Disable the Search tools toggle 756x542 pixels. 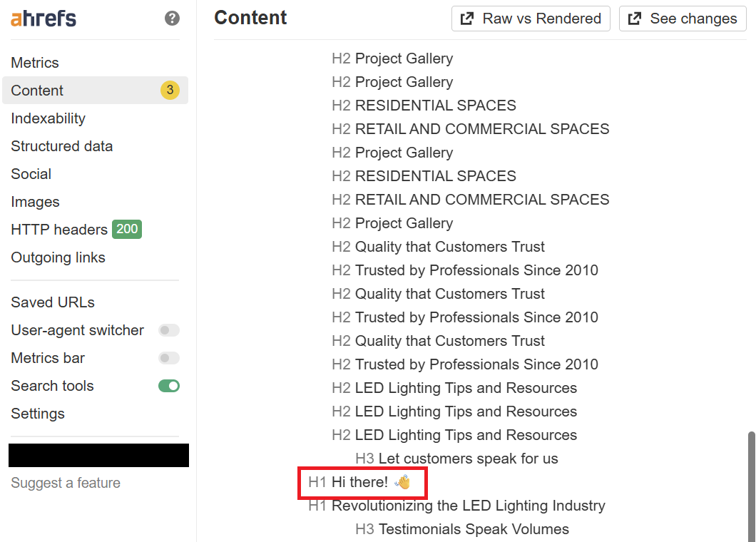point(169,386)
